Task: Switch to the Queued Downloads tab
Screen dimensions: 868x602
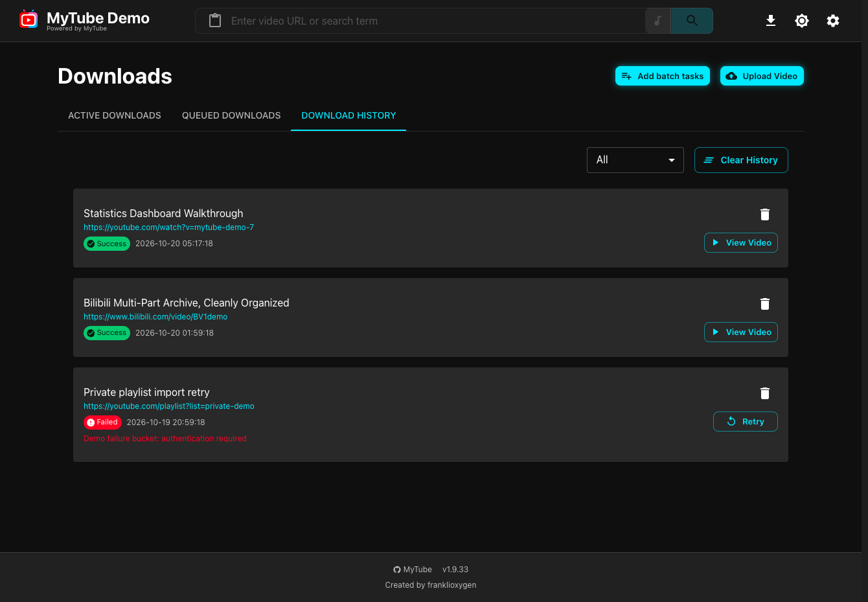Action: click(231, 115)
